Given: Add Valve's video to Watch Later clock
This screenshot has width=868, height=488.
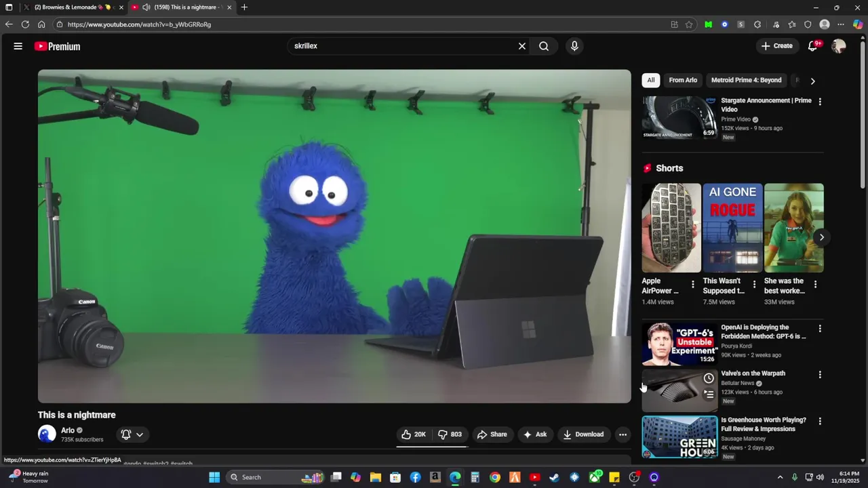Looking at the screenshot, I should coord(709,378).
